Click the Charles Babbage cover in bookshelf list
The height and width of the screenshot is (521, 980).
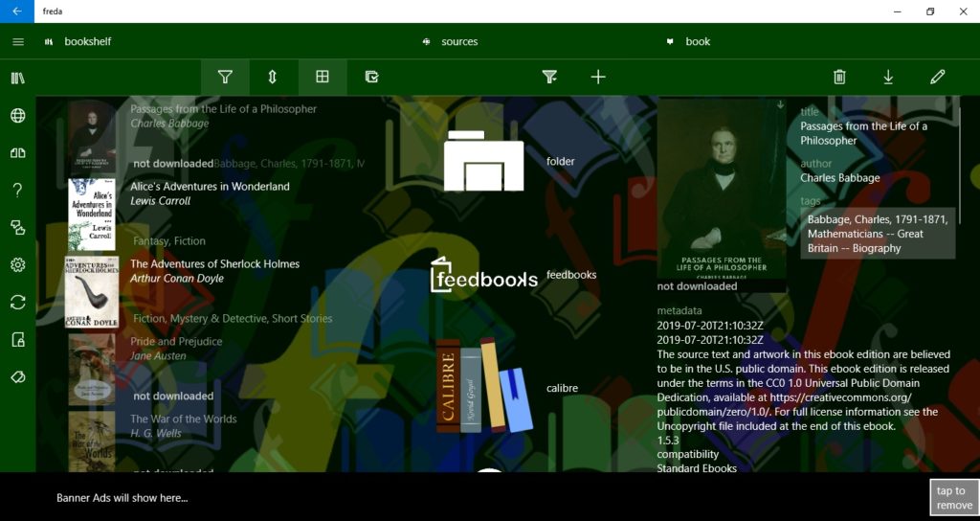click(x=92, y=137)
